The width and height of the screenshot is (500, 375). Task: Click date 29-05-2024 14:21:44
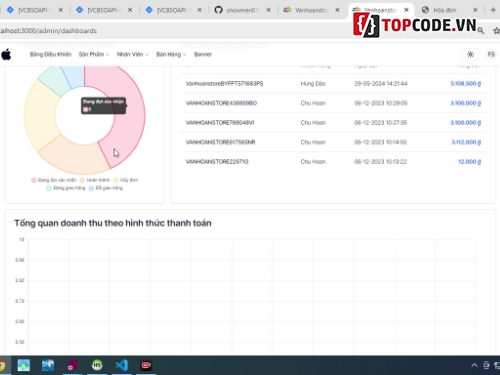tap(381, 83)
